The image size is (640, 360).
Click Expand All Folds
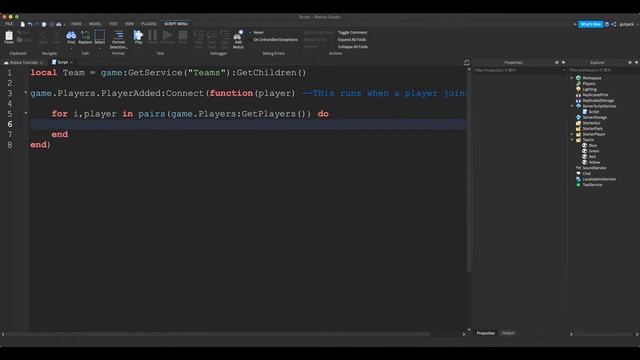[x=352, y=40]
